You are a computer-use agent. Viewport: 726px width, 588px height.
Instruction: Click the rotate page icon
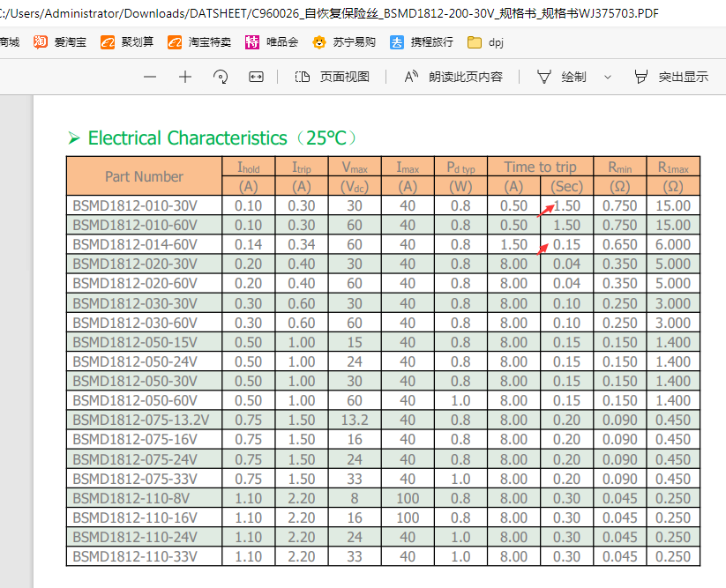[221, 77]
